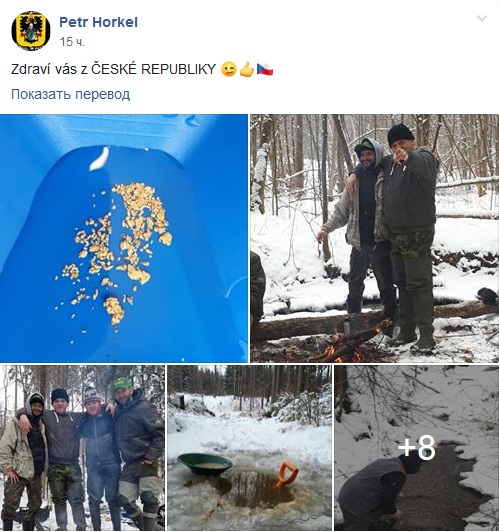Open Petr Horkel's profile picture
Screen dimensions: 499x532
pos(31,31)
